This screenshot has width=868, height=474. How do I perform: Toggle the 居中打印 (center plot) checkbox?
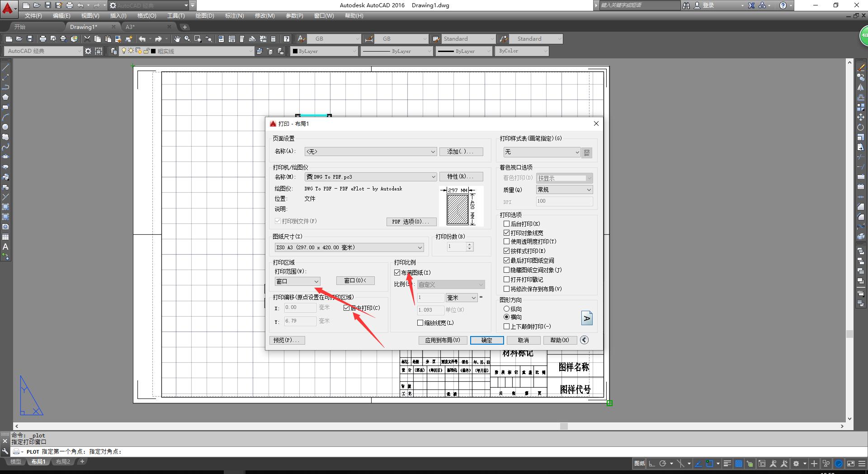pyautogui.click(x=347, y=308)
